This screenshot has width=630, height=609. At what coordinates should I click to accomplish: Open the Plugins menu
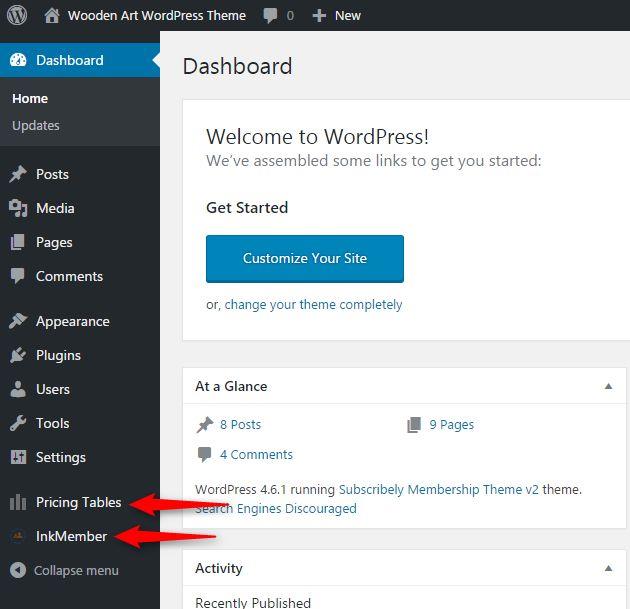tap(58, 356)
